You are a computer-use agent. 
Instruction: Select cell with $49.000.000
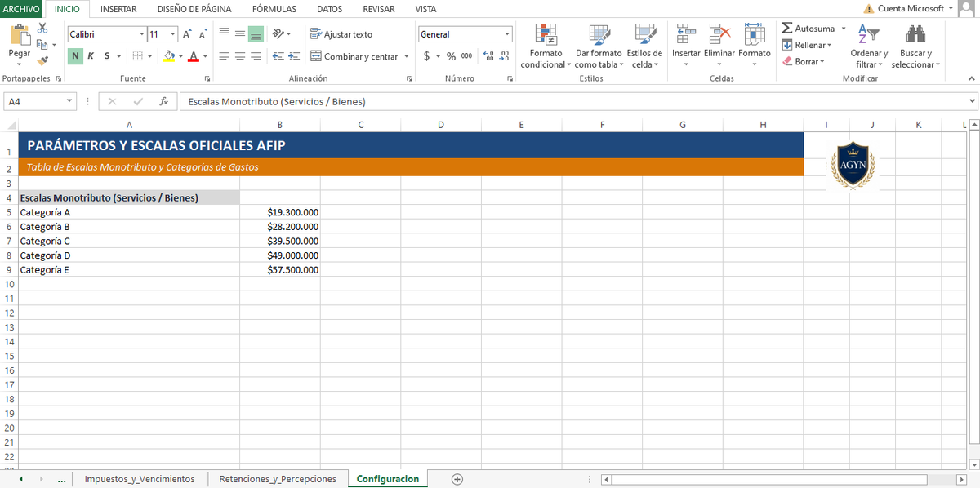[280, 255]
